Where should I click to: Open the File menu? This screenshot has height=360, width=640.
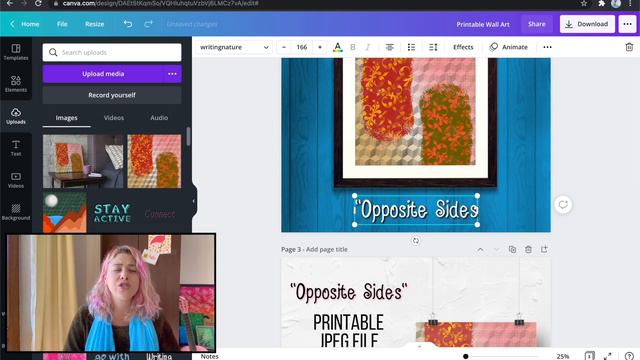point(62,24)
